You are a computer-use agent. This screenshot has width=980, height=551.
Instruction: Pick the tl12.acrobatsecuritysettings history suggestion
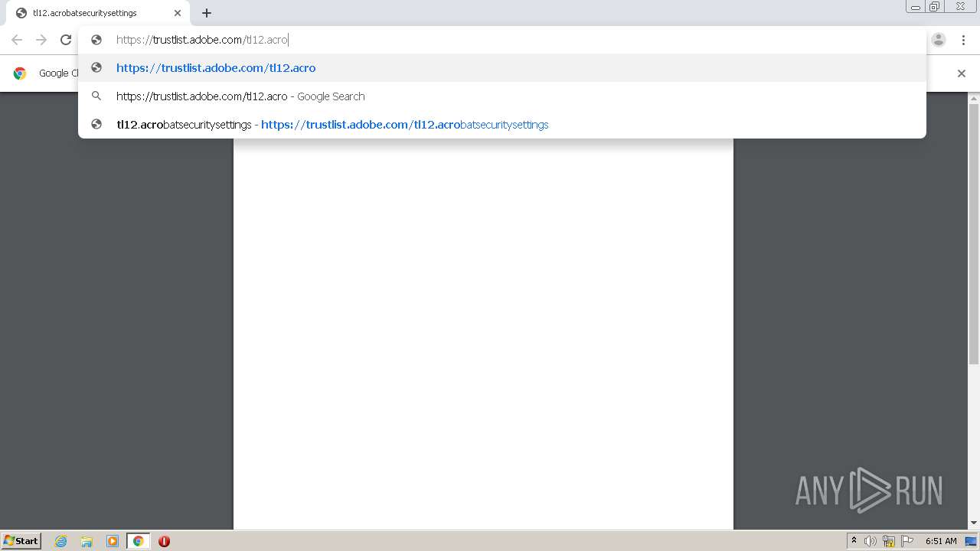pyautogui.click(x=501, y=125)
